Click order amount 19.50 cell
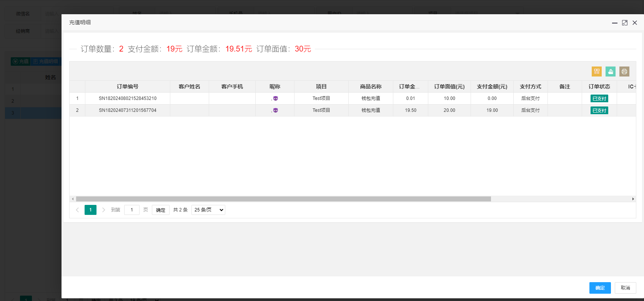Screen dimensions: 644x301 (411, 110)
